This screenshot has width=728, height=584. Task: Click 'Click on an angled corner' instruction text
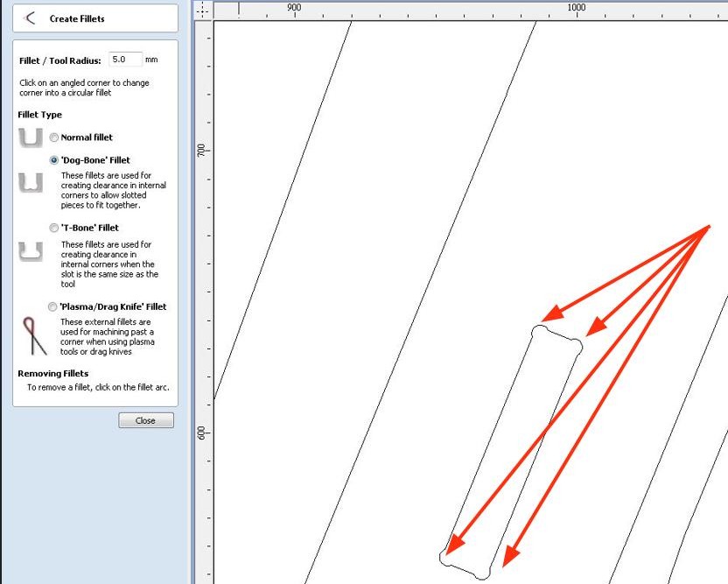point(84,88)
